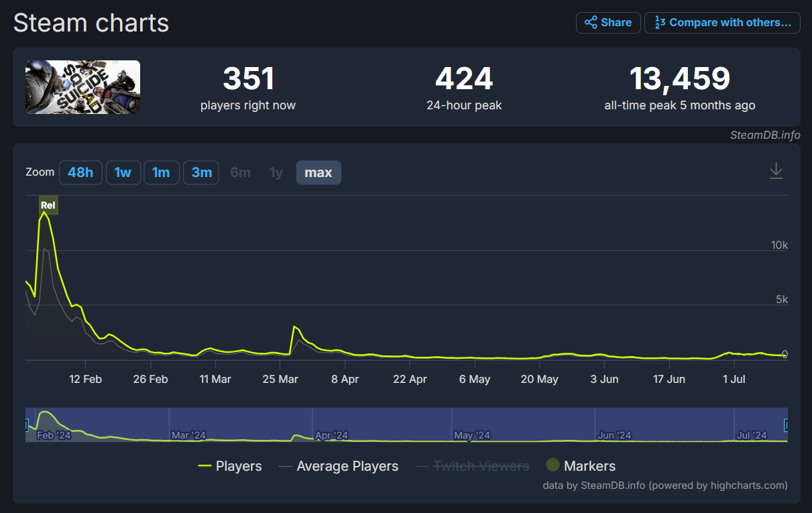Image resolution: width=812 pixels, height=513 pixels.
Task: Open Compare with others option
Action: [722, 23]
